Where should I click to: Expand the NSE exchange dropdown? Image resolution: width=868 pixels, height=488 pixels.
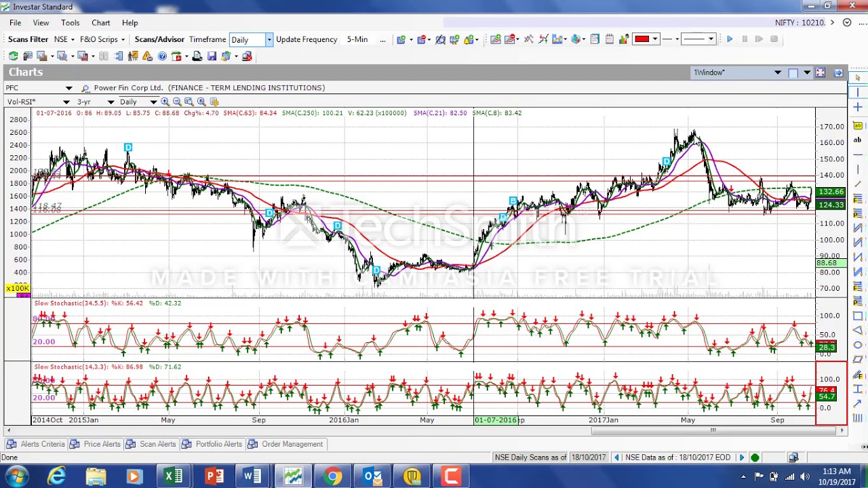click(73, 39)
